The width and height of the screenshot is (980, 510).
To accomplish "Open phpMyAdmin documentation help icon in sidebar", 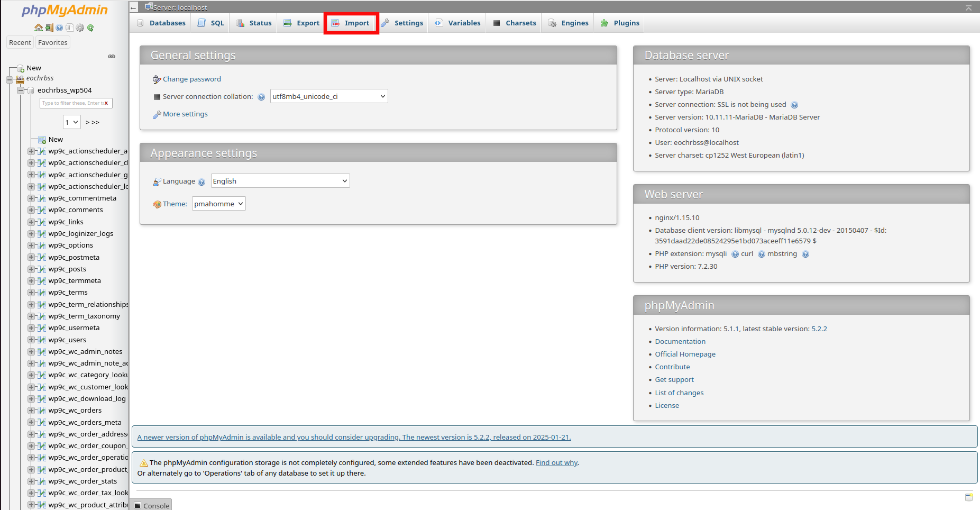I will click(x=59, y=28).
